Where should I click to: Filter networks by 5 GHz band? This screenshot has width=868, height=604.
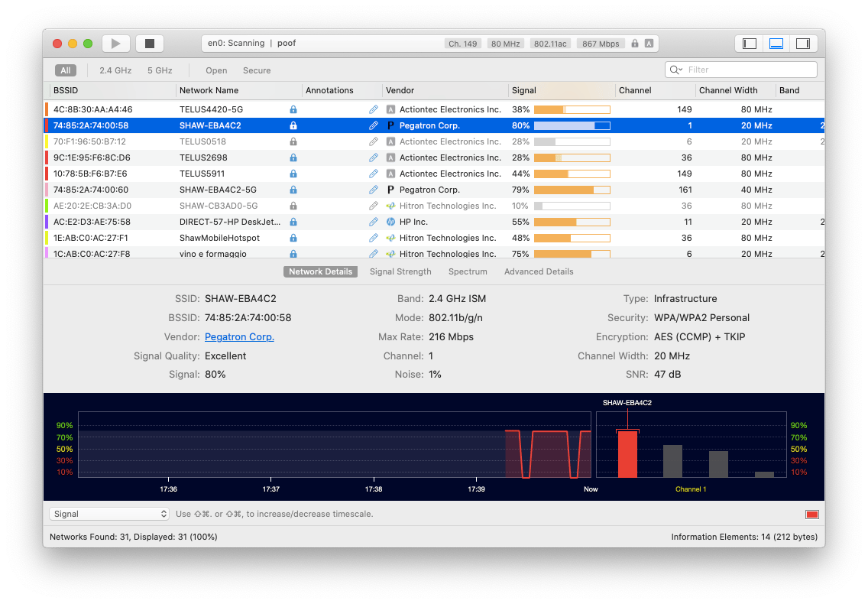(x=160, y=70)
